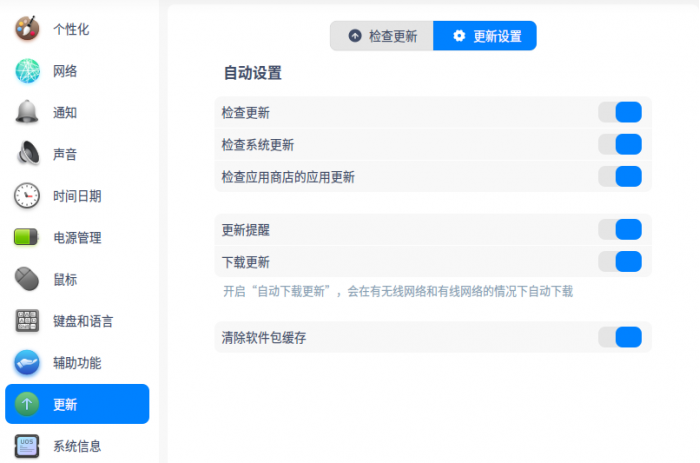700x463 pixels.
Task: Open 通知 settings label
Action: coord(65,113)
